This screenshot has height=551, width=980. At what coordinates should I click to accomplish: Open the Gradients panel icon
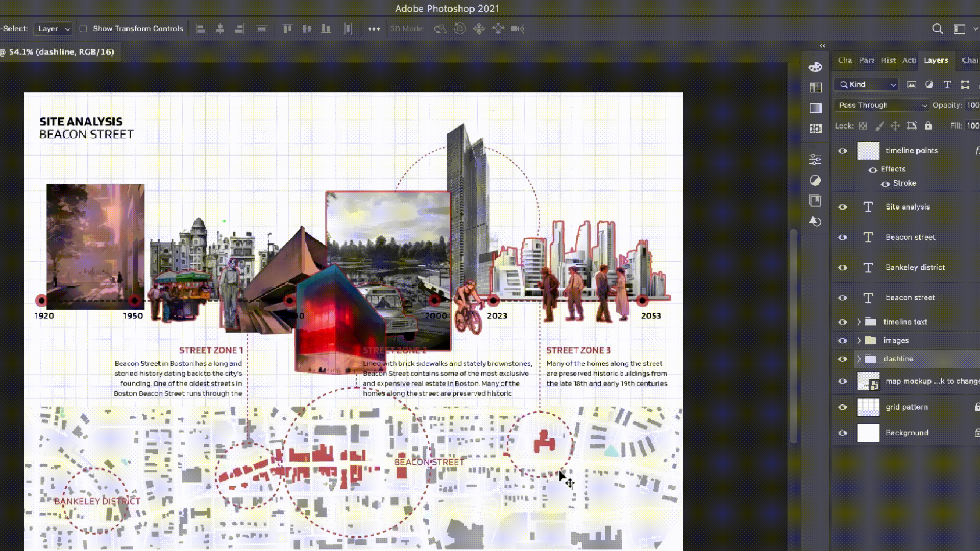(x=816, y=108)
